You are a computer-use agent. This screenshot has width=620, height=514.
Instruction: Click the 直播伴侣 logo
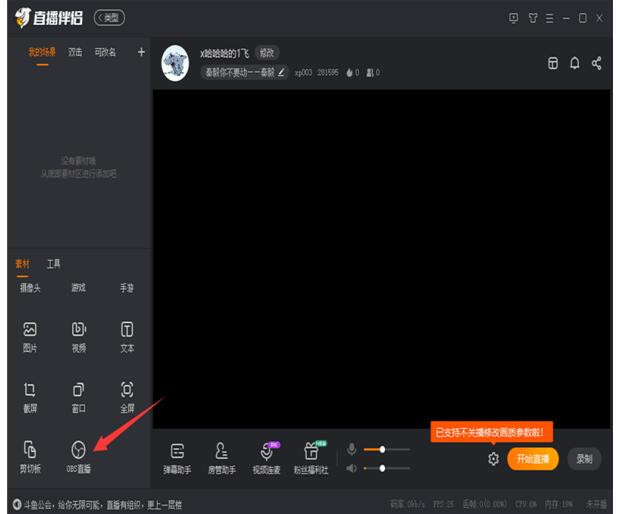coord(49,18)
